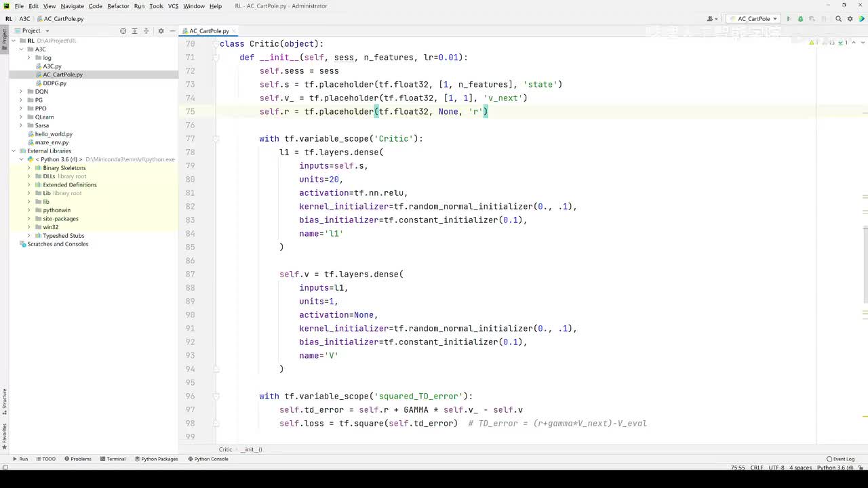Collapse External Libraries node
The width and height of the screenshot is (868, 488).
(x=14, y=151)
